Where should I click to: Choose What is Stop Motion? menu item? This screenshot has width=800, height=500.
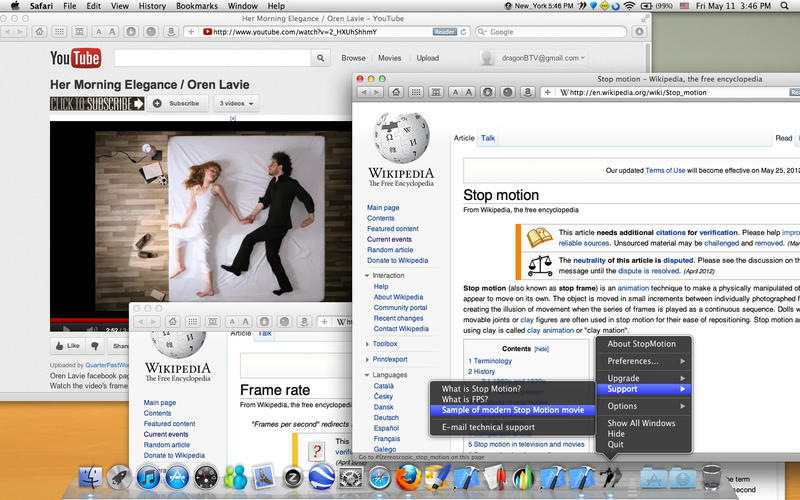513,389
